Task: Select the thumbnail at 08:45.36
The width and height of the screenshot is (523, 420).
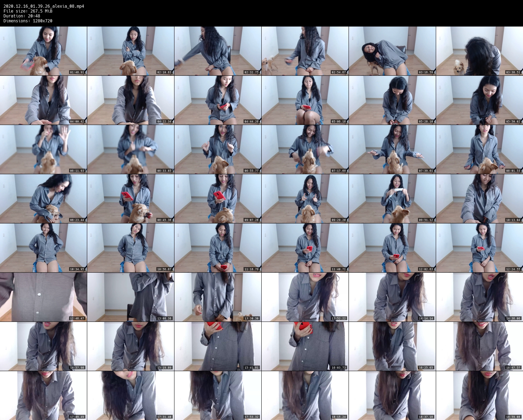Action: [x=130, y=199]
